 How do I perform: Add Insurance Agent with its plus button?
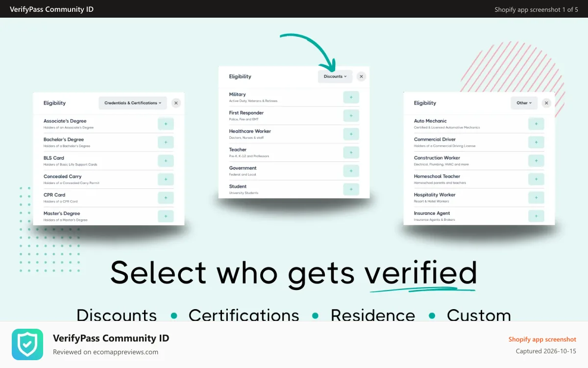pyautogui.click(x=536, y=216)
